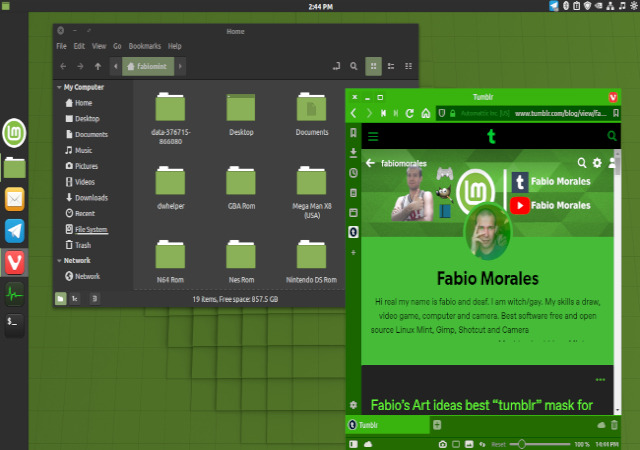Click the Vivaldi address field URL
640x450 pixels.
pos(561,113)
